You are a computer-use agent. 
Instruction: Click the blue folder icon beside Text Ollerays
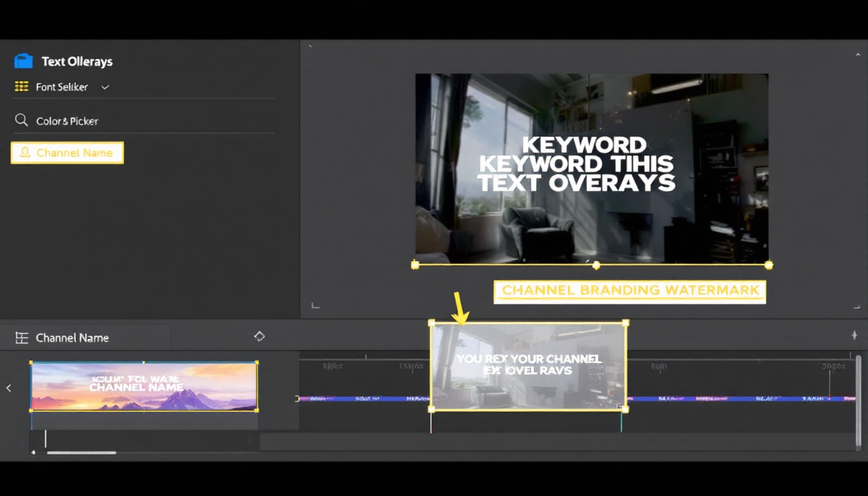tap(23, 61)
